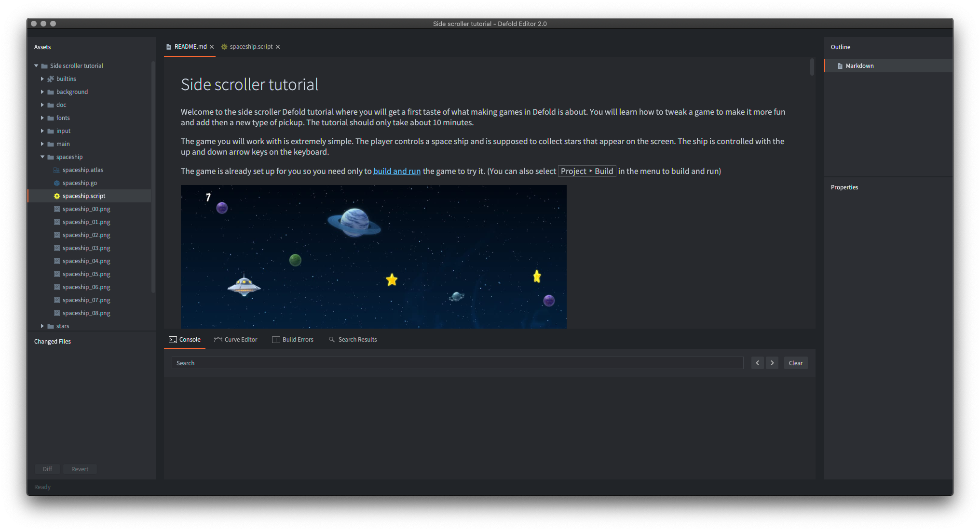Click the spaceship_03.png image icon

[57, 248]
